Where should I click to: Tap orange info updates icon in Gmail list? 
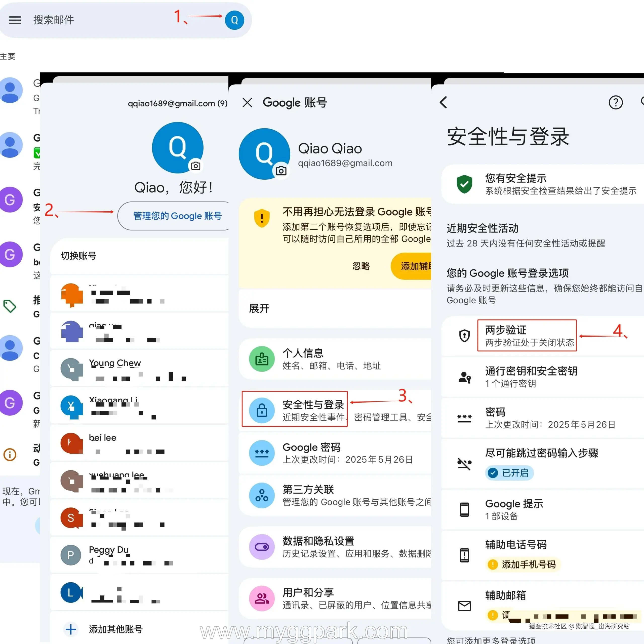pyautogui.click(x=10, y=454)
